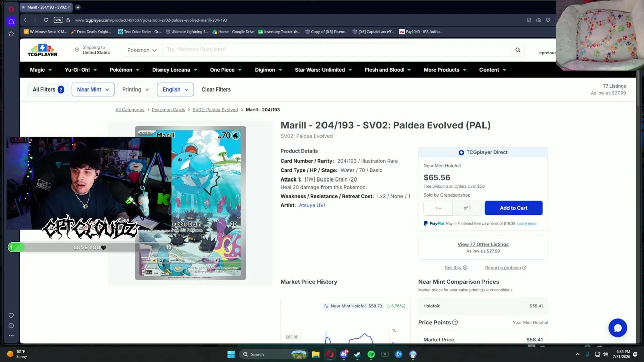Viewport: 644px width, 362px height.
Task: Open the Inventory Tracker.xls bookmark
Action: coord(279,32)
